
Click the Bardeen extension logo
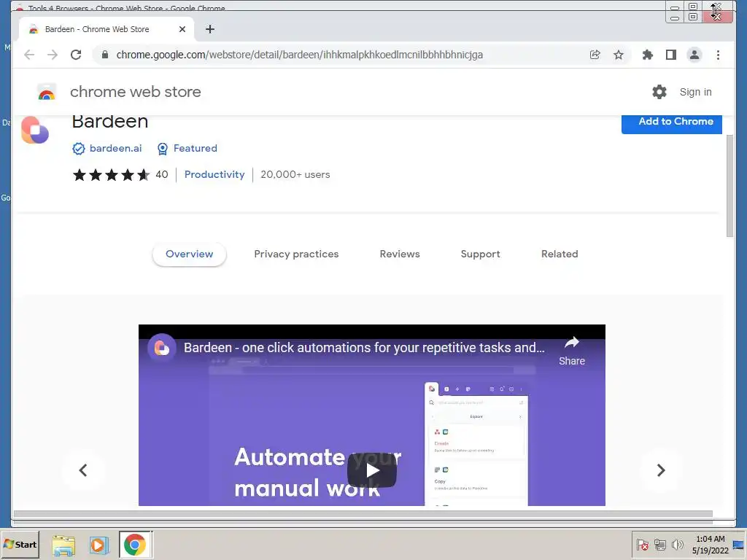click(x=35, y=130)
